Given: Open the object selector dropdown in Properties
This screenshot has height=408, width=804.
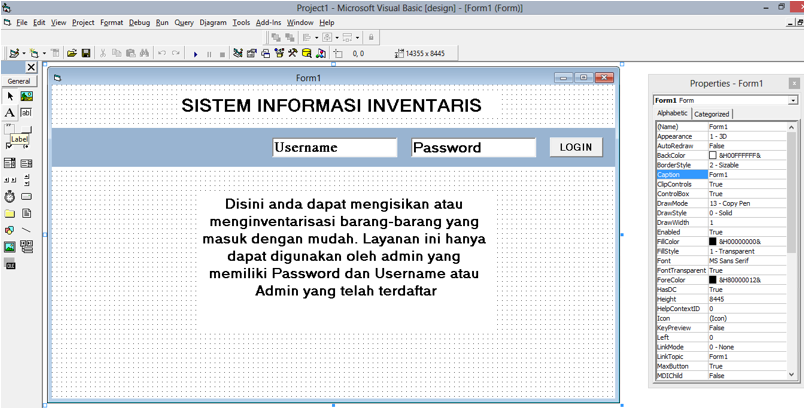Looking at the screenshot, I should click(x=793, y=100).
